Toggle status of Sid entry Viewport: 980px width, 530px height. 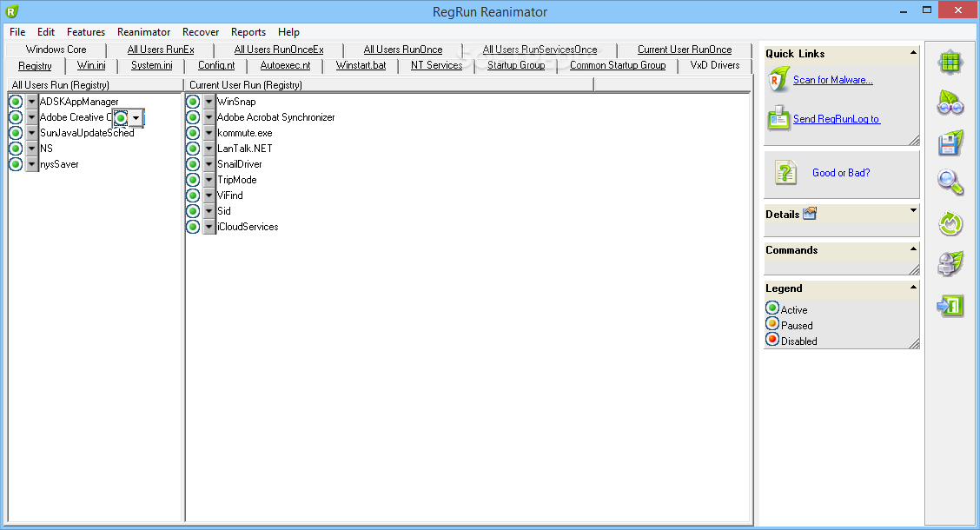click(193, 210)
